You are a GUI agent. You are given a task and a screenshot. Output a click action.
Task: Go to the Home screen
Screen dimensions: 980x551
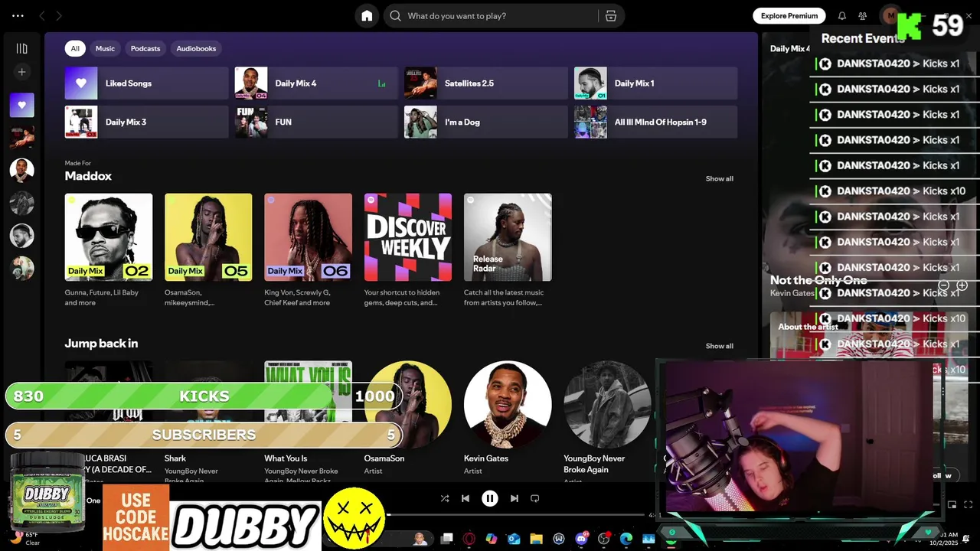pos(367,16)
